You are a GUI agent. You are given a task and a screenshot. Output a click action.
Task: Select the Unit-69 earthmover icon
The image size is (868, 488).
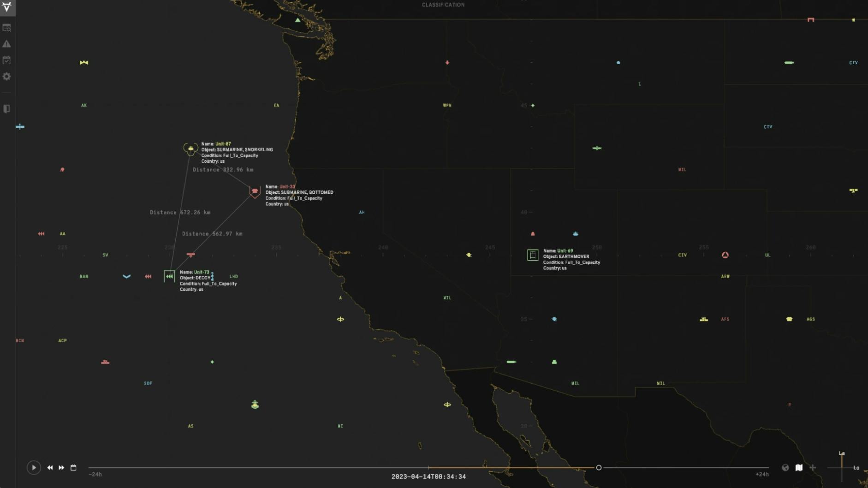point(533,255)
